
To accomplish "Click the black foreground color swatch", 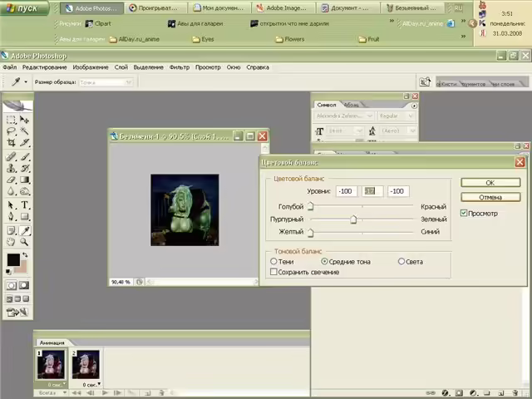I will tap(13, 260).
